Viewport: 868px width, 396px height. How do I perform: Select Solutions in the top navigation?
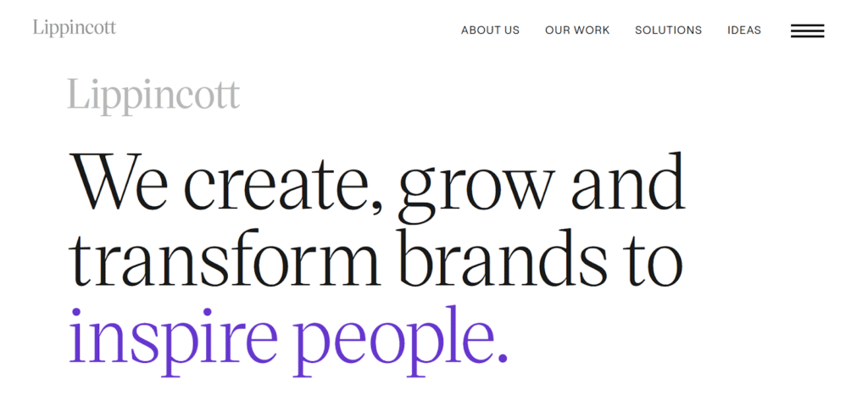pos(668,31)
